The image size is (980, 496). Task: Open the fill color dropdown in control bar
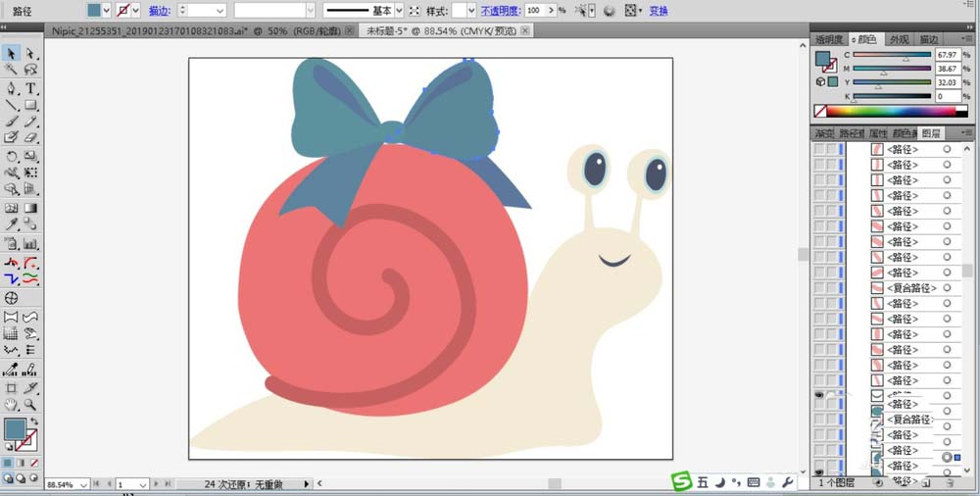[108, 10]
